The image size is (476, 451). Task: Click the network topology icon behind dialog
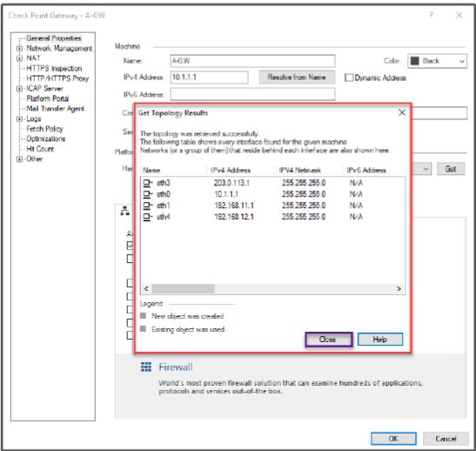coord(124,211)
